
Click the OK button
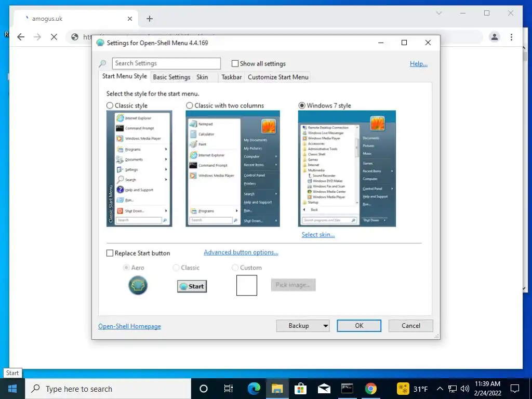pos(359,326)
